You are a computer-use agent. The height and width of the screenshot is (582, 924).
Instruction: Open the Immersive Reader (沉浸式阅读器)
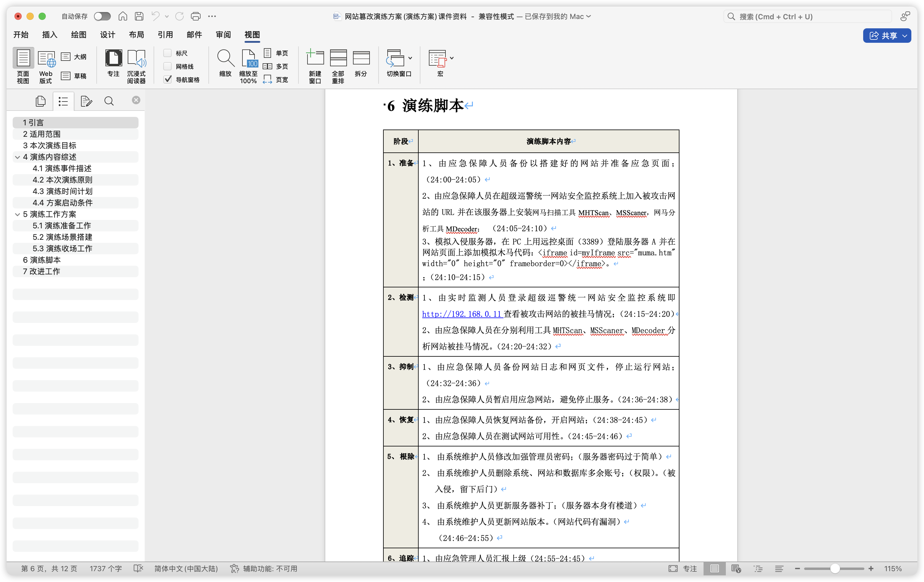click(x=136, y=58)
